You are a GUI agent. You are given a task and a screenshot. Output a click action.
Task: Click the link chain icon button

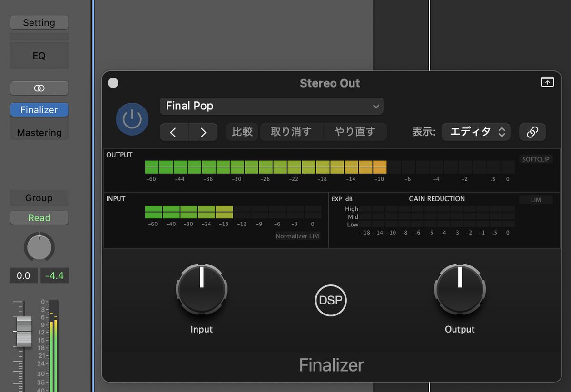[x=532, y=132]
